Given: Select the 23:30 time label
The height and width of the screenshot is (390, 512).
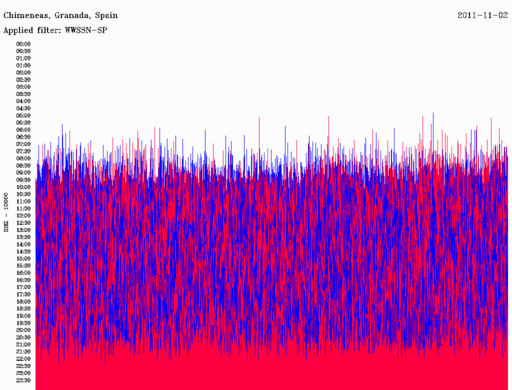Looking at the screenshot, I should click(23, 380).
